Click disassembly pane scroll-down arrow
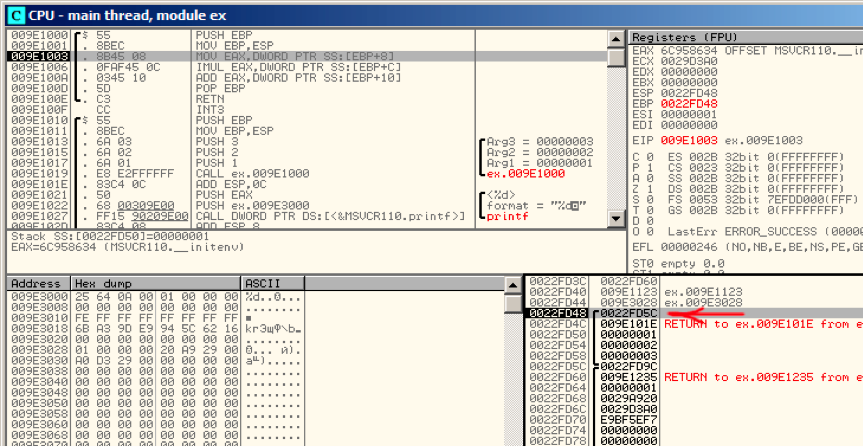This screenshot has height=447, width=866. (x=615, y=219)
